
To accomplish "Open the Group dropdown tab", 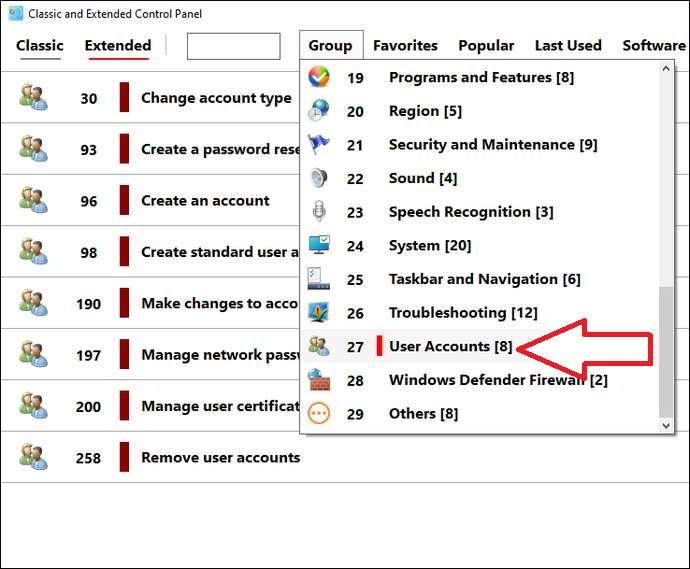I will [x=331, y=45].
